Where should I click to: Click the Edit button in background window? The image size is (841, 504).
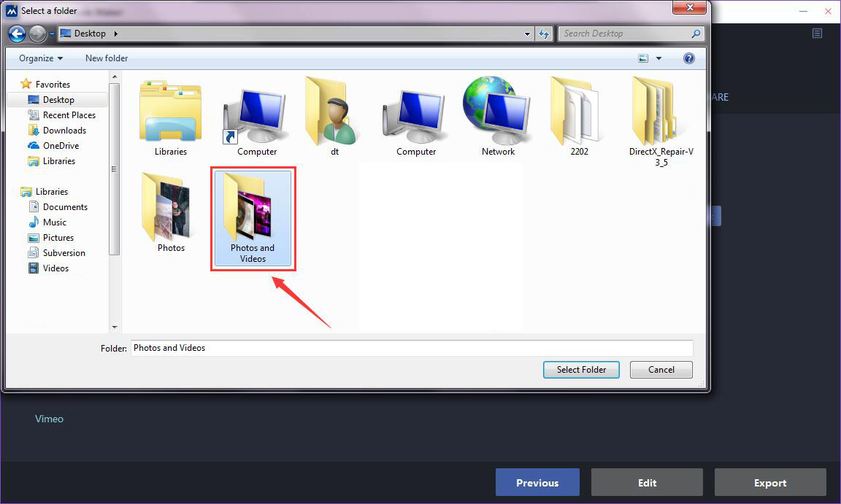tap(647, 483)
